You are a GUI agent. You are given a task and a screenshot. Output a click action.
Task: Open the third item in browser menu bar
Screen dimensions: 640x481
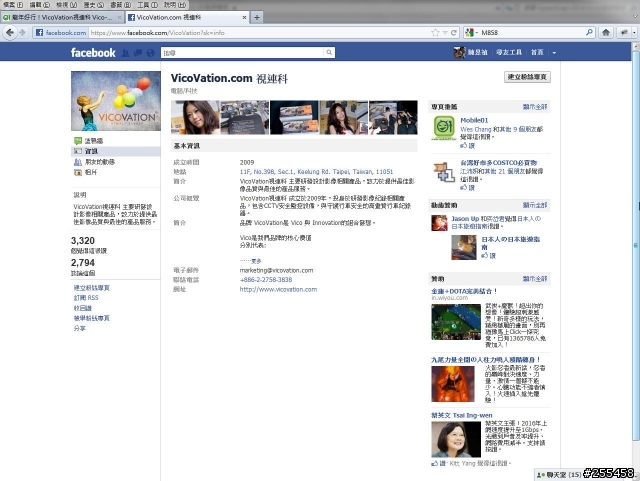66,5
